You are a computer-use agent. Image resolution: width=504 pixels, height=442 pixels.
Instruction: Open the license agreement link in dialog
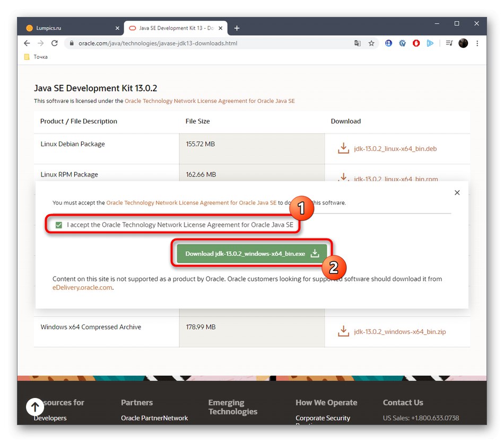click(x=191, y=203)
